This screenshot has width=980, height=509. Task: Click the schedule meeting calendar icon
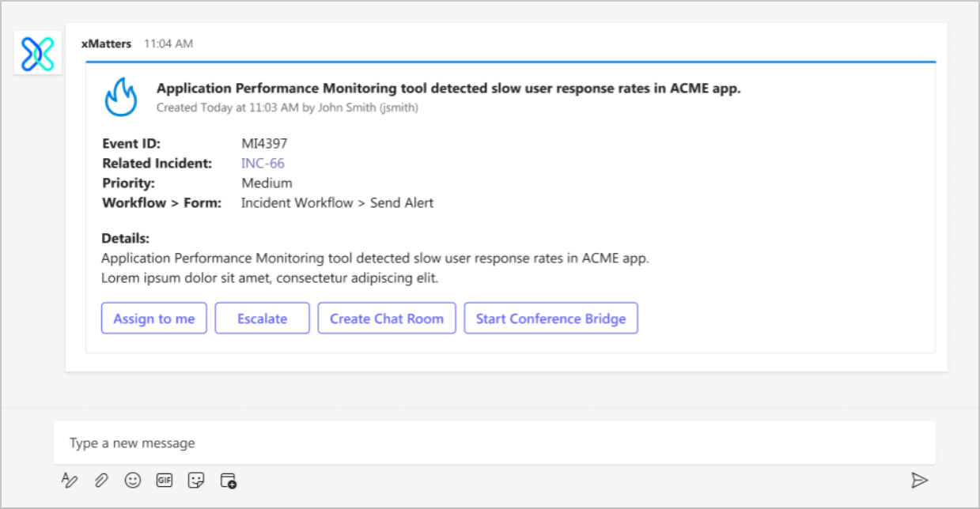coord(227,481)
